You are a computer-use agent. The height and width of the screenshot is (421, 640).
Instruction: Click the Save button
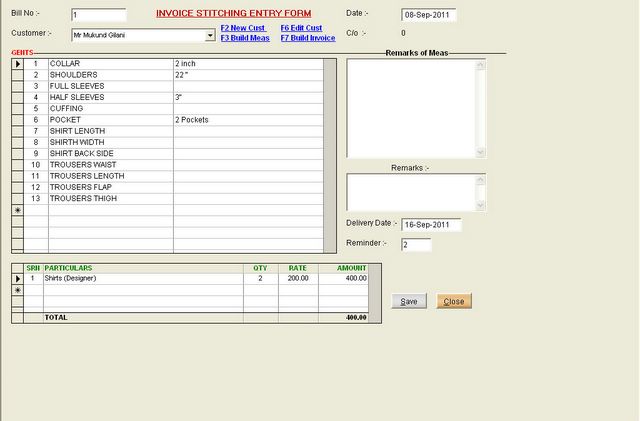(409, 301)
